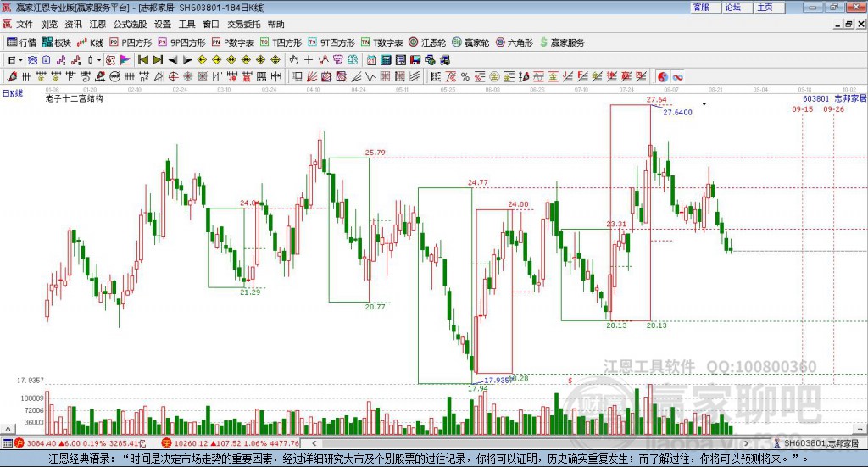Select the red pencil drawing tool
Viewport: 868px width, 467px height.
point(12,77)
